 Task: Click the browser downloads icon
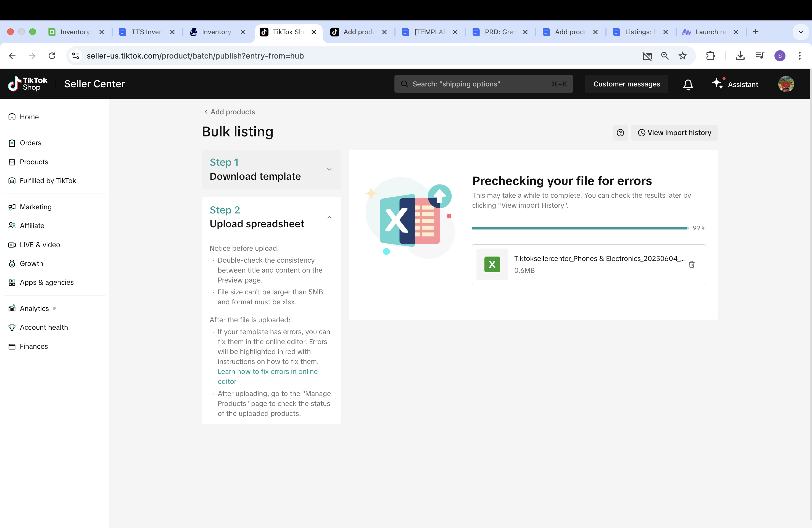(740, 56)
